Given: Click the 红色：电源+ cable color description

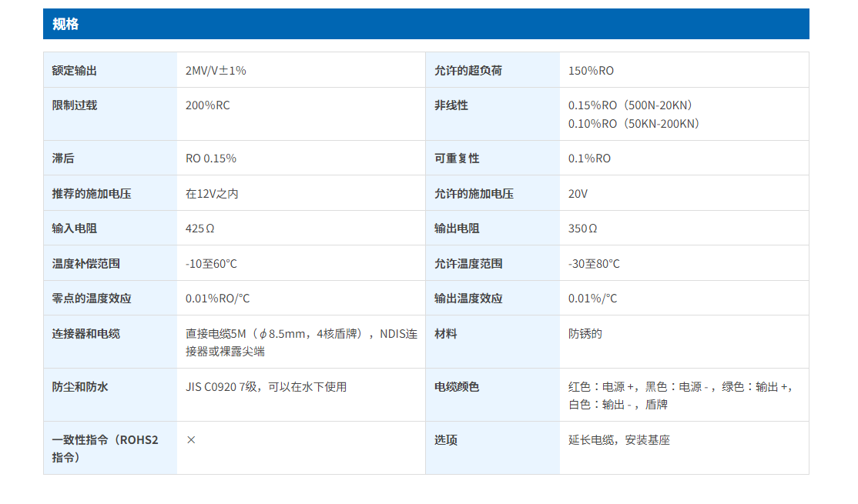Looking at the screenshot, I should click(x=680, y=396).
